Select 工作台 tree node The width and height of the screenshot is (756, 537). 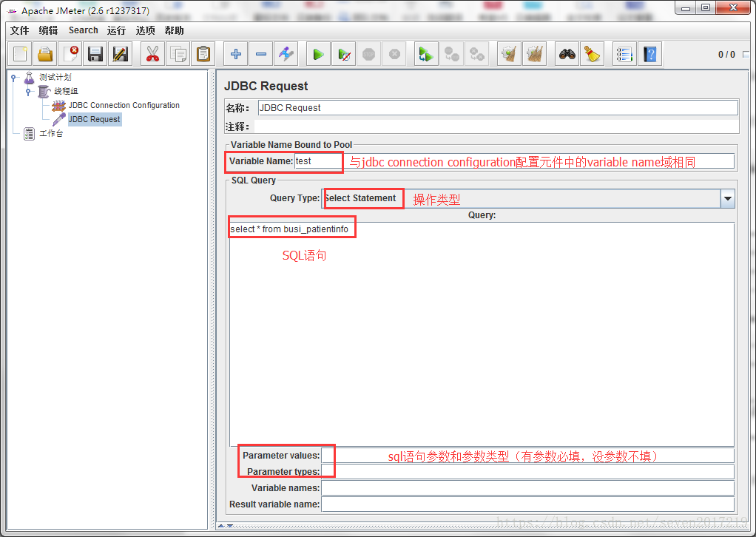[x=51, y=134]
